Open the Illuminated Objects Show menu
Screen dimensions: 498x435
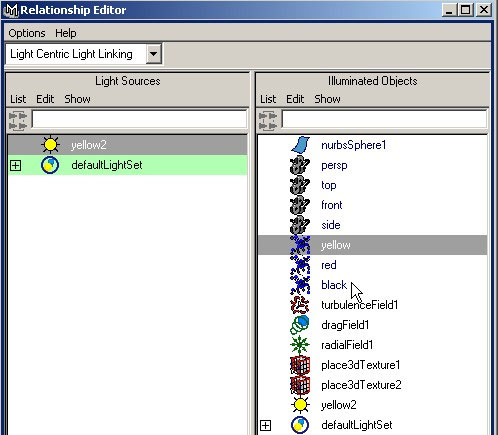327,99
